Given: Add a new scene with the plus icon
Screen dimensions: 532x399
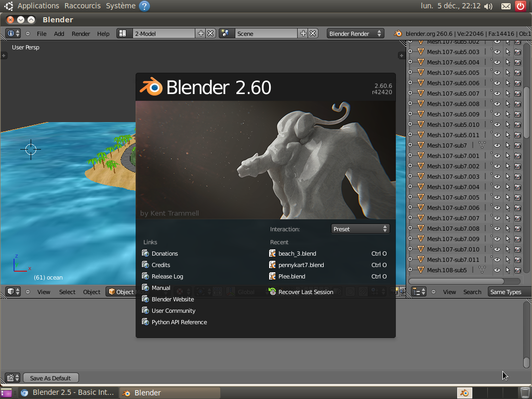Looking at the screenshot, I should pos(303,33).
